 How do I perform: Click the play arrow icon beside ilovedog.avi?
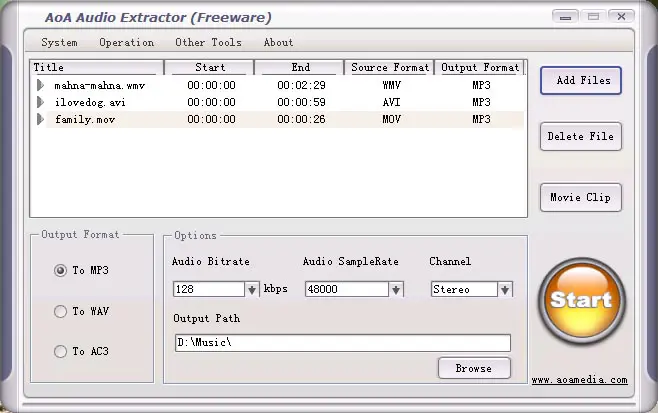coord(41,102)
